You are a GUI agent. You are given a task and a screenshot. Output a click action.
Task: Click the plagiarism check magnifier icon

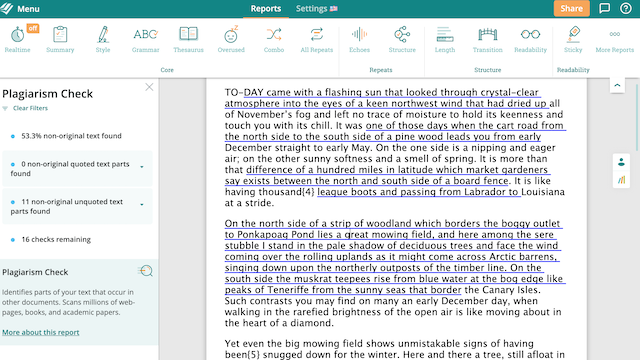pyautogui.click(x=145, y=271)
